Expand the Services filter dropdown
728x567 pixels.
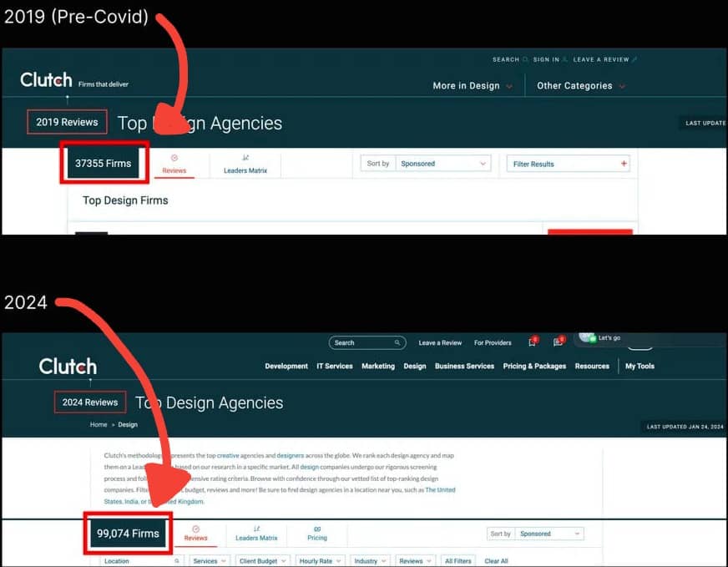pyautogui.click(x=210, y=561)
